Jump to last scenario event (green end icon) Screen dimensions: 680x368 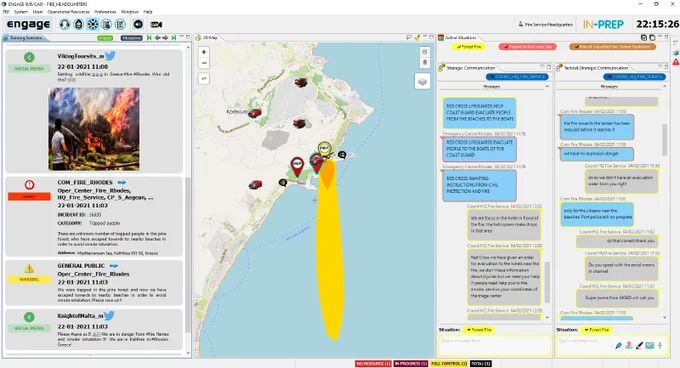tap(173, 38)
